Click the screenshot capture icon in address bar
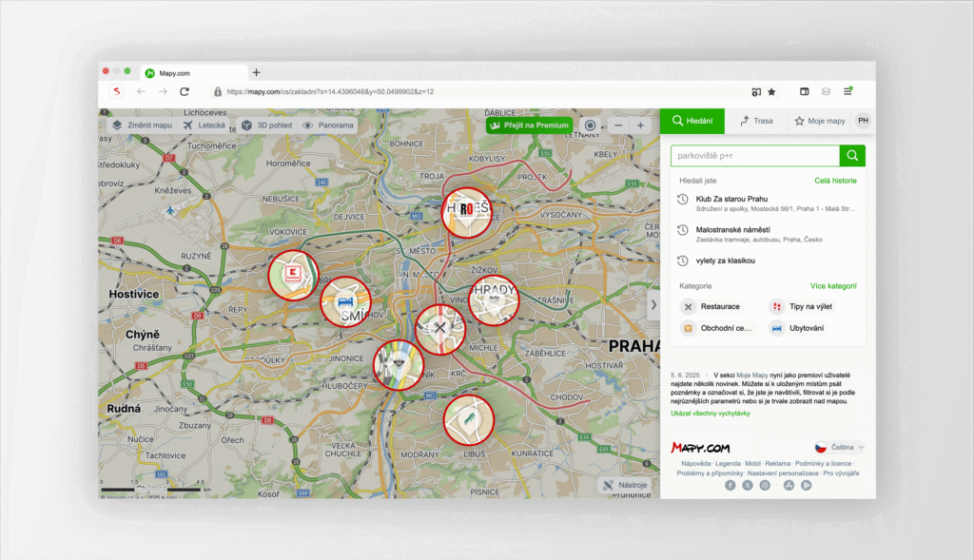974x560 pixels. [x=756, y=92]
